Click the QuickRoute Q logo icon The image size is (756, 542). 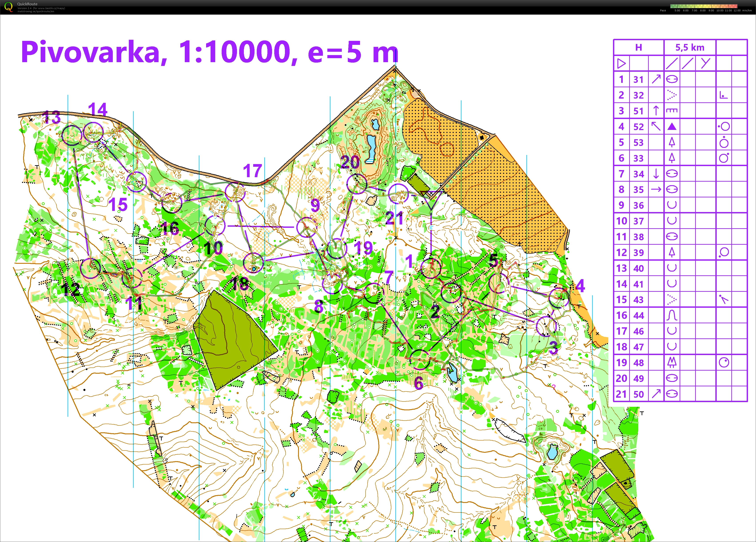[x=8, y=6]
